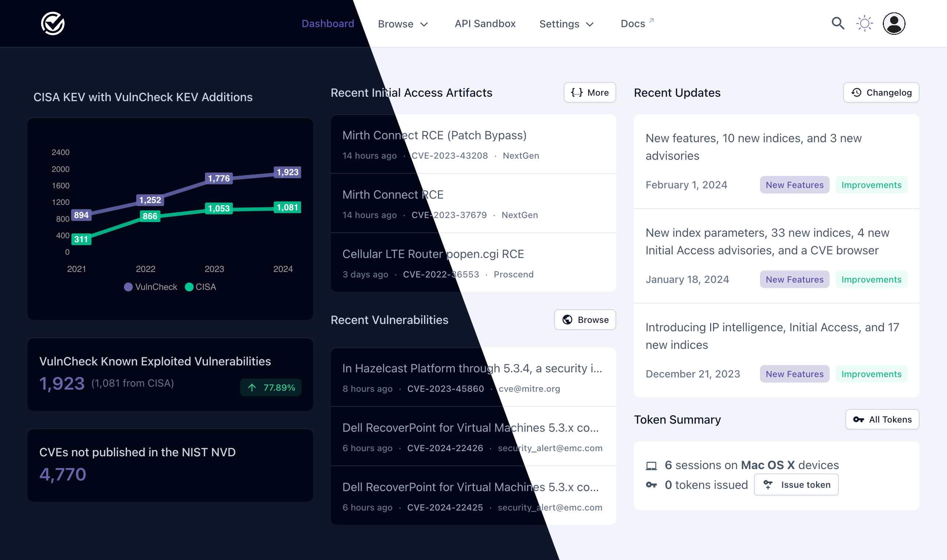Click the key-plus icon on Issue token
947x560 pixels.
[768, 485]
